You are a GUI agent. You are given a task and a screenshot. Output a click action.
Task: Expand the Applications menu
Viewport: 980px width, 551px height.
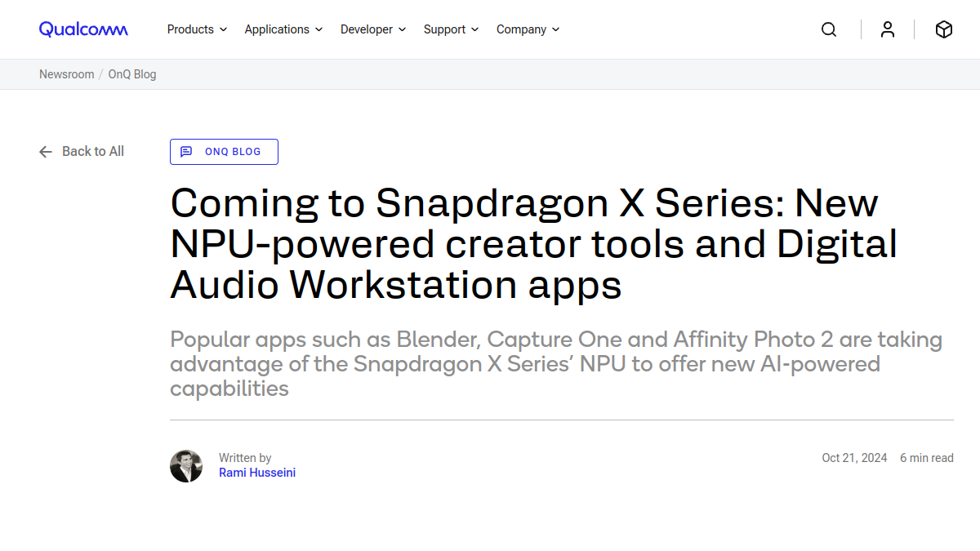point(283,29)
